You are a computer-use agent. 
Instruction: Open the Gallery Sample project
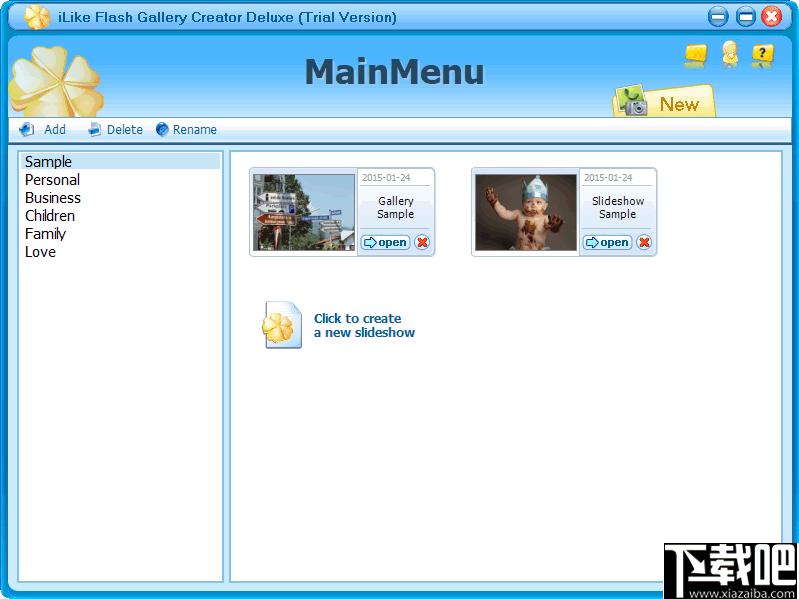coord(386,242)
